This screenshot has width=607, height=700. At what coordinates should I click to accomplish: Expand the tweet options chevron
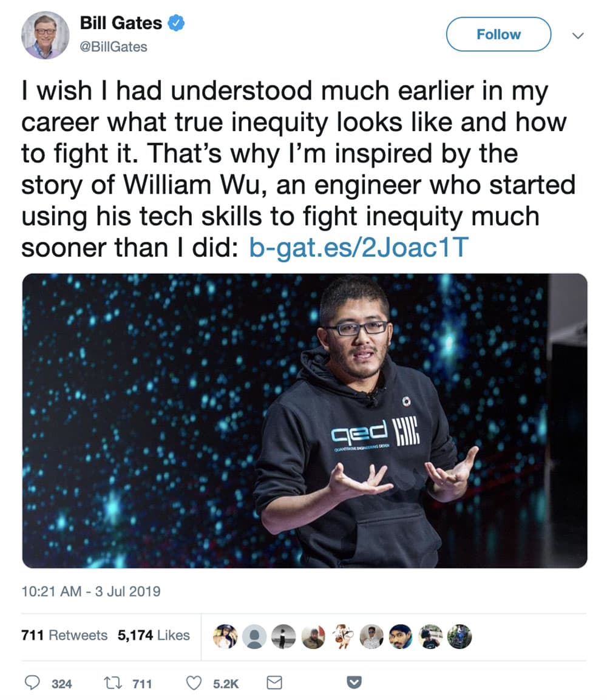tap(578, 36)
